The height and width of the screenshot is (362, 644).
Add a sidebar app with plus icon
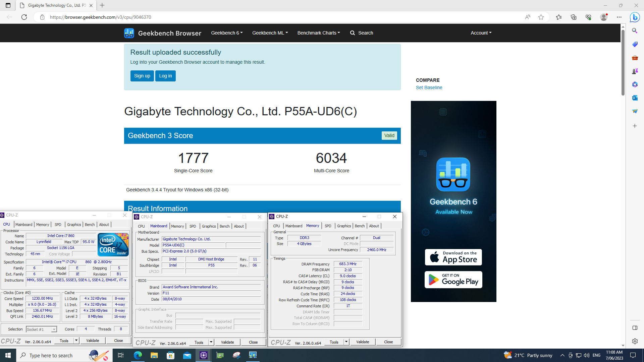click(x=635, y=126)
